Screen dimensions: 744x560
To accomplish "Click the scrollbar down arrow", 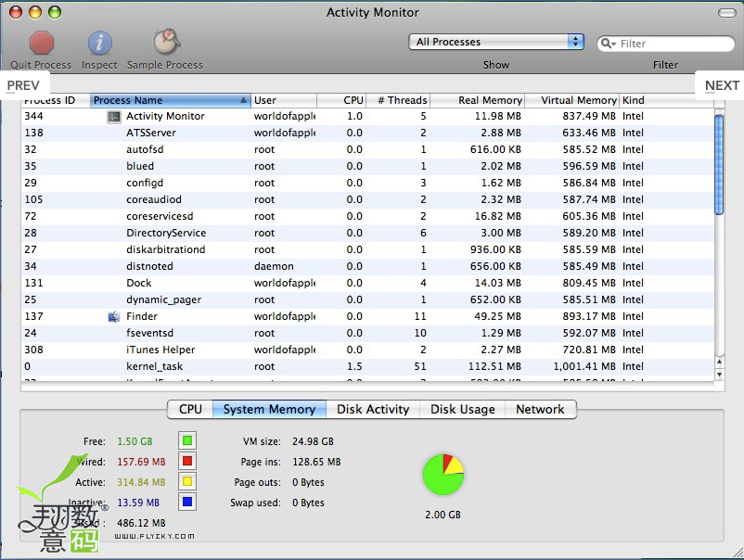I will (x=719, y=375).
